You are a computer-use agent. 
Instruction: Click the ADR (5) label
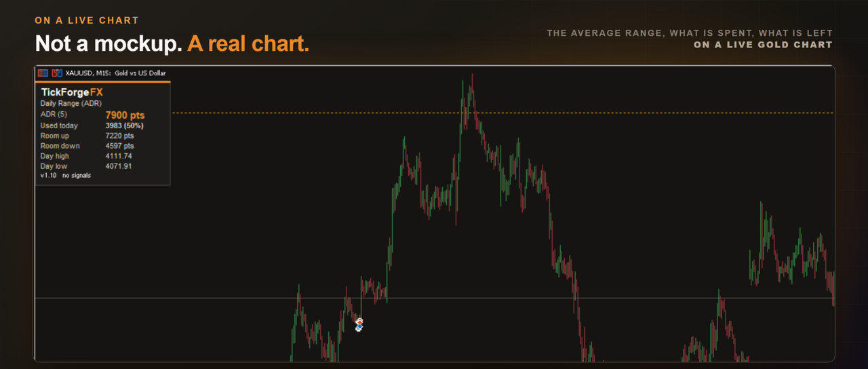(54, 115)
